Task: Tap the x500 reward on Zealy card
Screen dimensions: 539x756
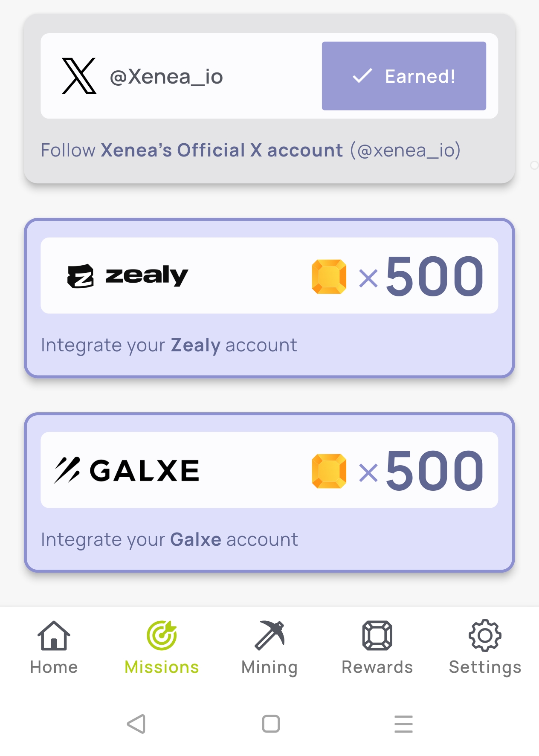Action: 421,277
